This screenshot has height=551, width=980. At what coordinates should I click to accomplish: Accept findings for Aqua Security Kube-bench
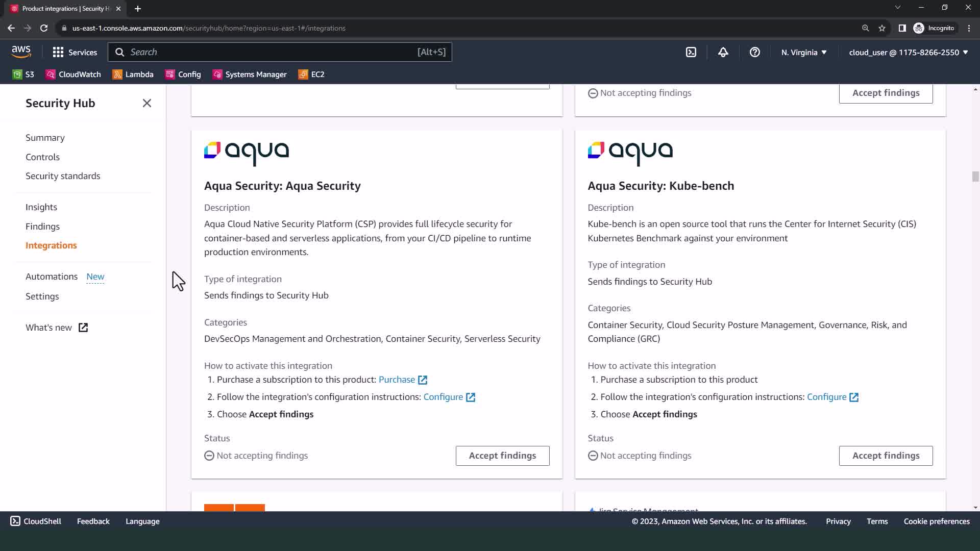[x=886, y=456]
